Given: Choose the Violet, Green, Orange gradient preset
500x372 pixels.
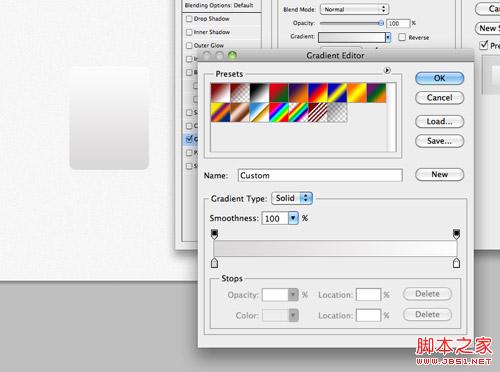Looking at the screenshot, I should click(x=376, y=93).
